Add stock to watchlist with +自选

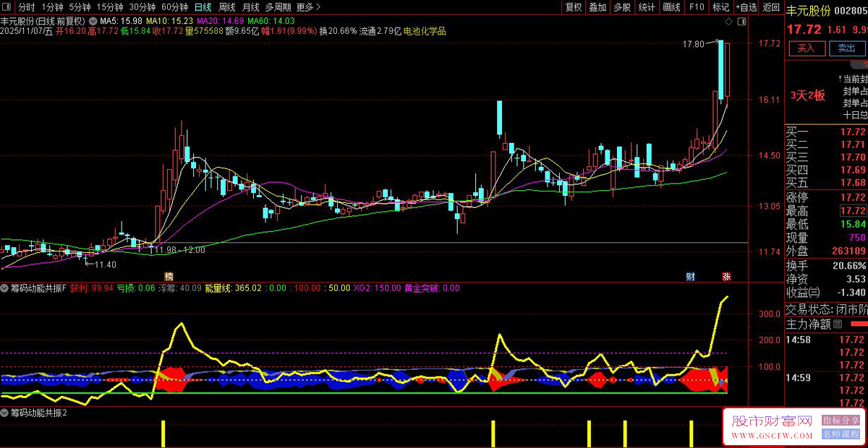[x=745, y=7]
